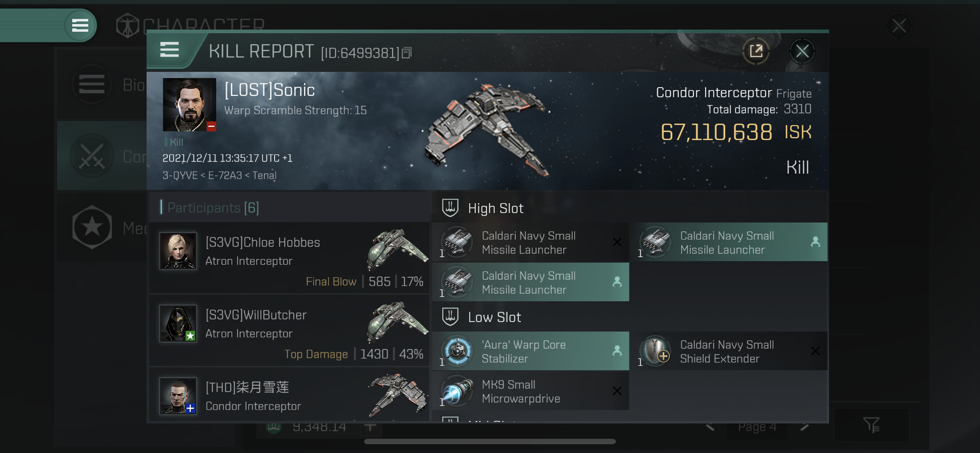The width and height of the screenshot is (980, 453).
Task: Copy the kill report ID
Action: [x=407, y=53]
